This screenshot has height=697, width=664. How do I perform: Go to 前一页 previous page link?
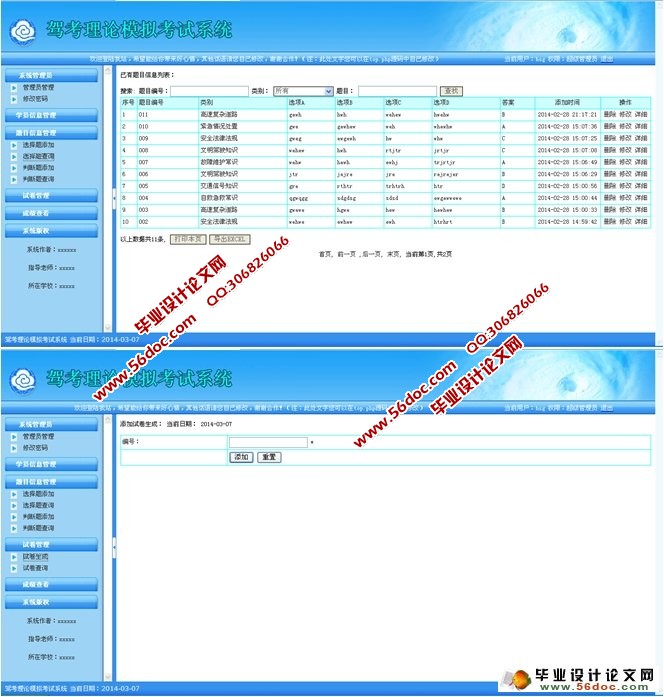coord(347,254)
